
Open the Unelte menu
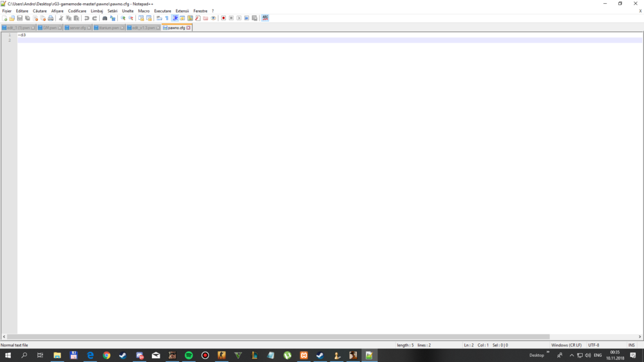pyautogui.click(x=128, y=11)
